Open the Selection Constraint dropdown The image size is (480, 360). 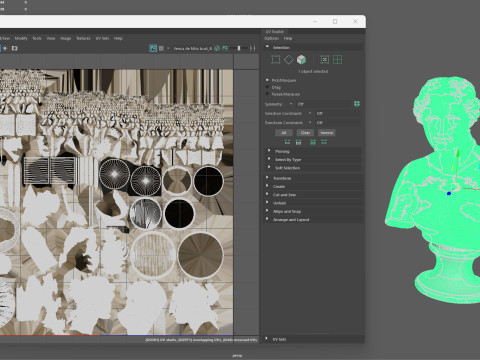[310, 113]
